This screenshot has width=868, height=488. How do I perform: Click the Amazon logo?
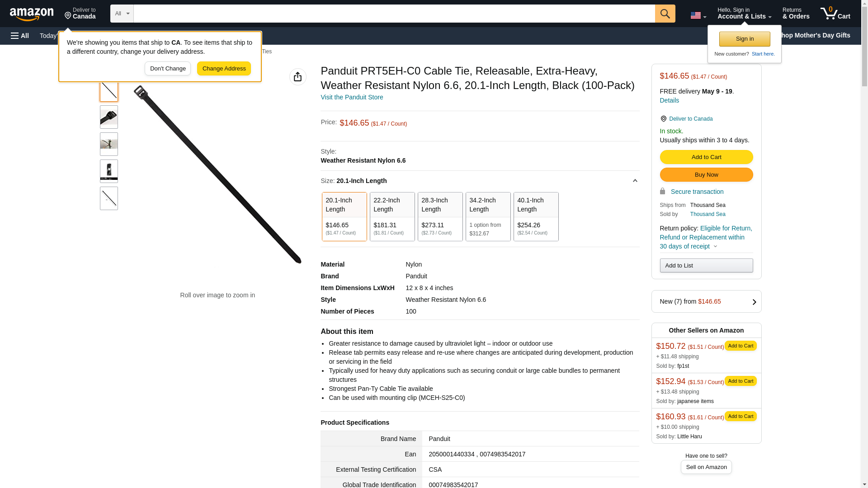(32, 14)
